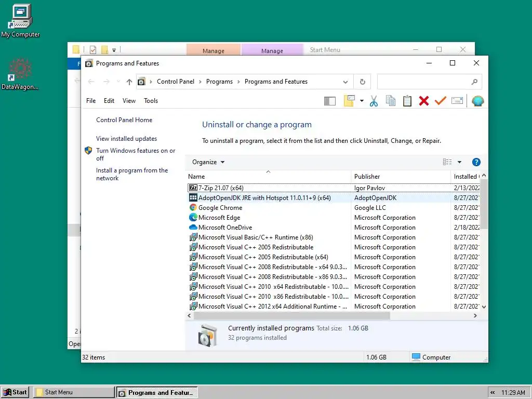
Task: Click the shell globe icon in toolbar
Action: click(478, 101)
